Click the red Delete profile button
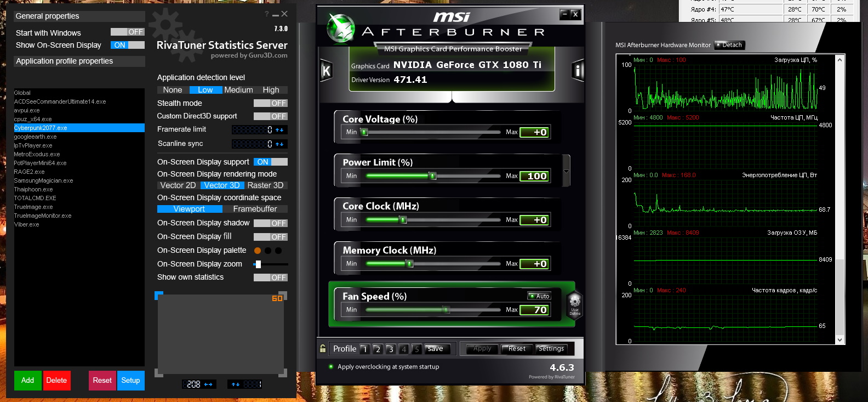 tap(57, 380)
